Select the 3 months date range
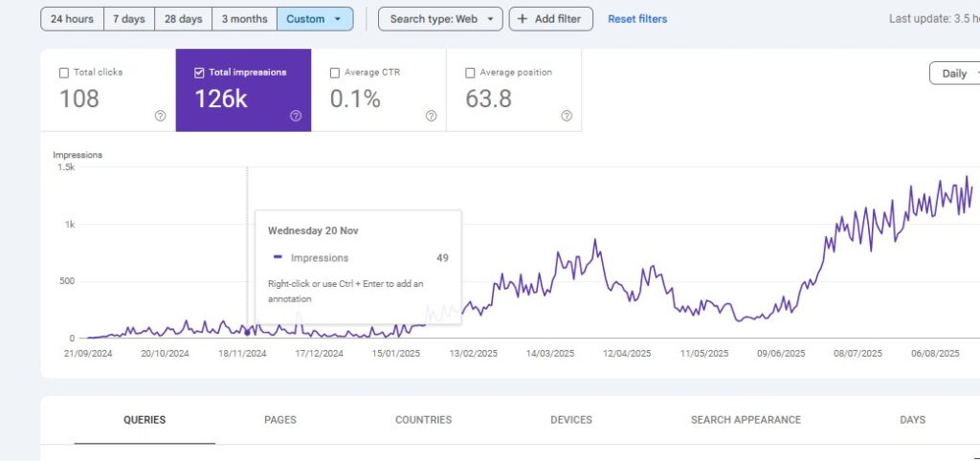Screen dimensions: 980x461 tap(244, 19)
